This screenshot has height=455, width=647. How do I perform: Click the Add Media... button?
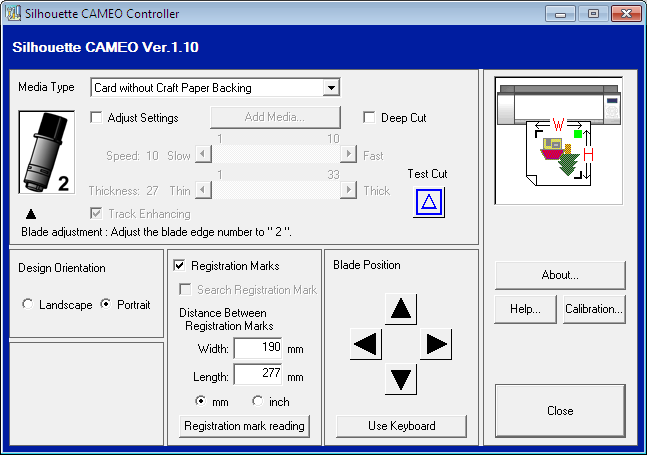click(x=275, y=118)
